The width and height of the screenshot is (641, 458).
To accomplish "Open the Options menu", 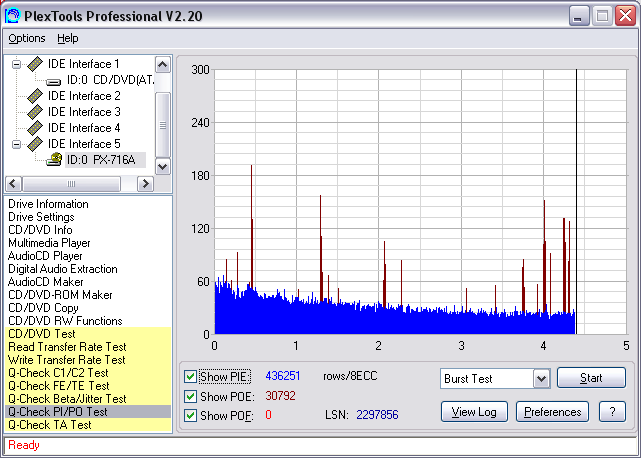I will pos(27,38).
